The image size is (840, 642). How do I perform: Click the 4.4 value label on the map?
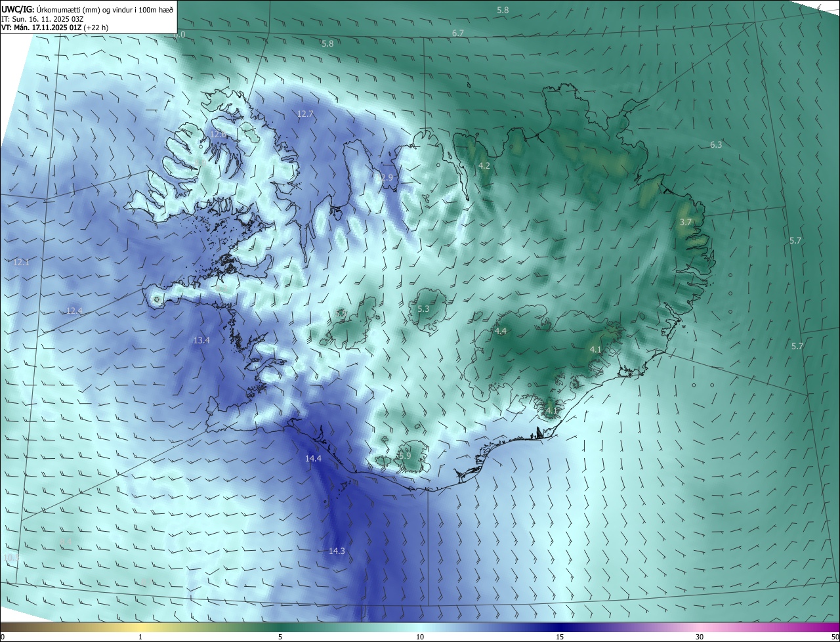point(501,331)
